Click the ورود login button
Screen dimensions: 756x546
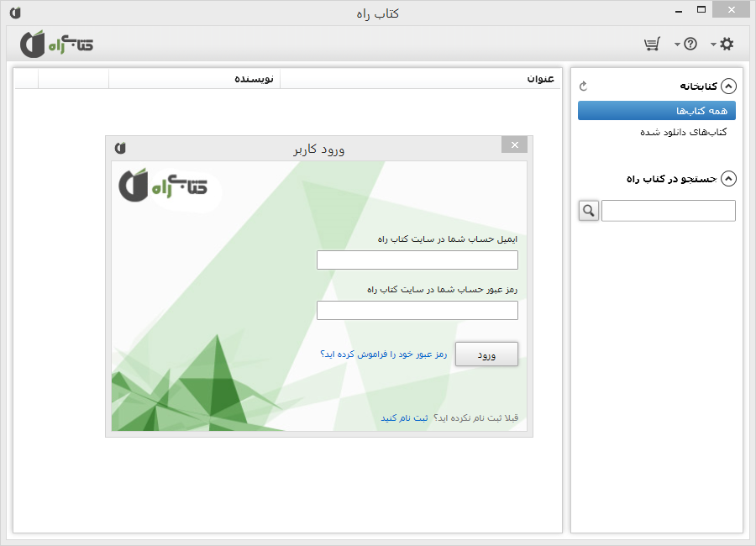tap(486, 354)
